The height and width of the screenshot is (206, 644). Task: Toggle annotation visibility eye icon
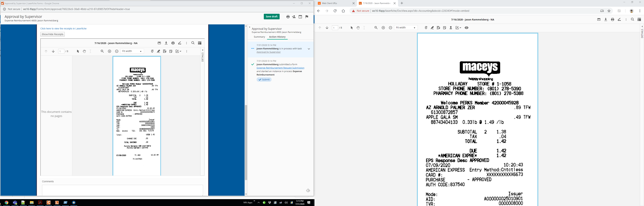coord(467,28)
